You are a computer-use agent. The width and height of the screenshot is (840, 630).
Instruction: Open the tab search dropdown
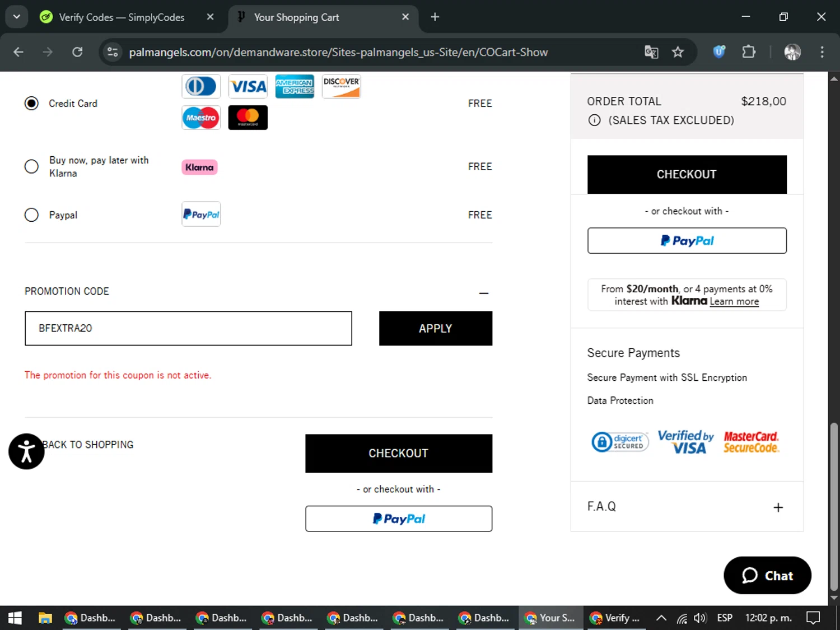[17, 17]
